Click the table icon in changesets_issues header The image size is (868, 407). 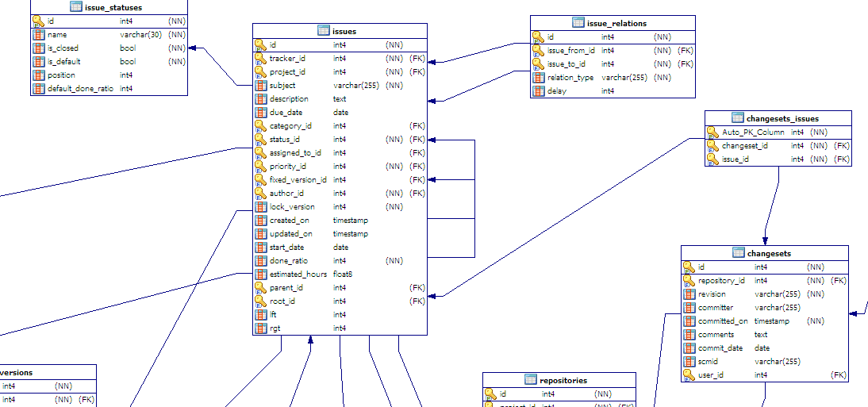pos(739,118)
